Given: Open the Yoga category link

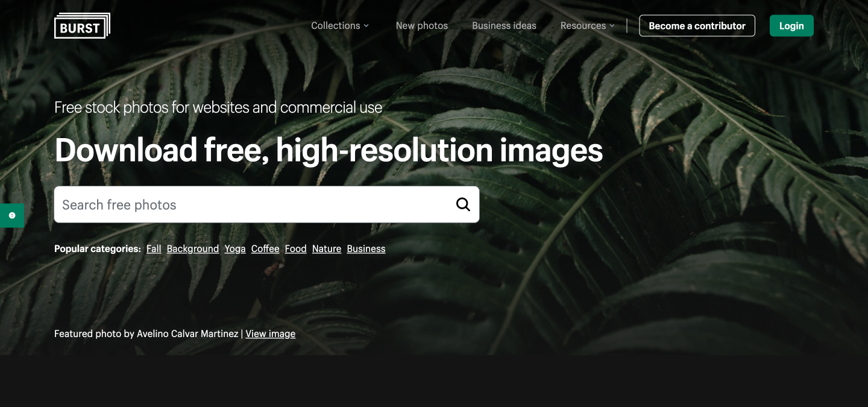Looking at the screenshot, I should pos(235,249).
